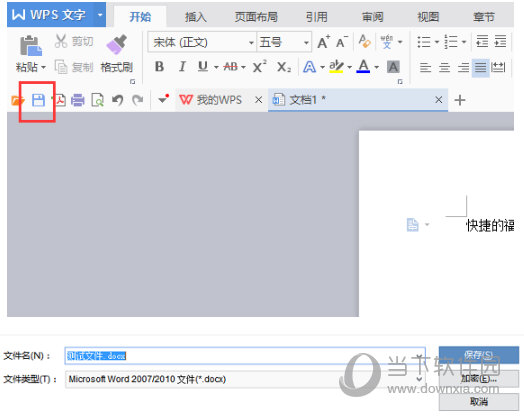
Task: Open highlight color dropdown arrow
Action: [349, 67]
